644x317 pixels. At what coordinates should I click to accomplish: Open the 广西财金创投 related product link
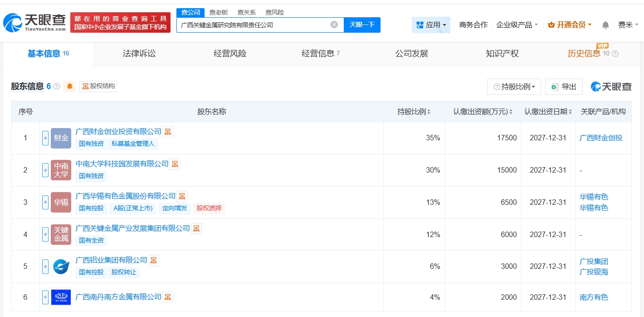pos(601,138)
